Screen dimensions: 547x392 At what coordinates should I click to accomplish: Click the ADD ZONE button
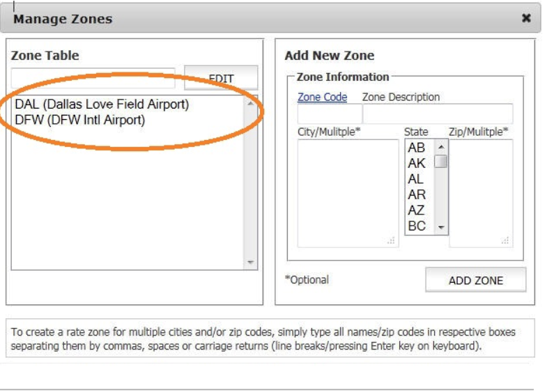click(475, 280)
